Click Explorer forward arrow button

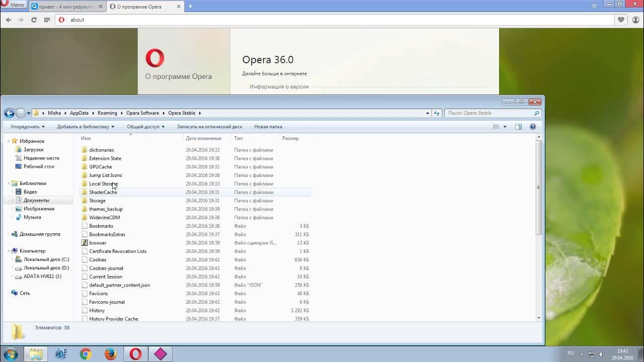tap(21, 113)
